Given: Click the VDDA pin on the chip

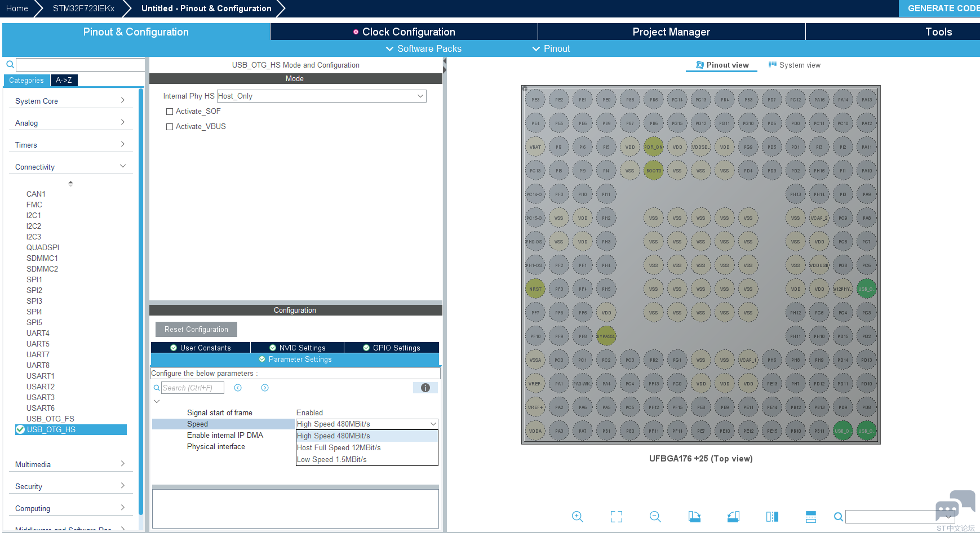Looking at the screenshot, I should pos(535,431).
